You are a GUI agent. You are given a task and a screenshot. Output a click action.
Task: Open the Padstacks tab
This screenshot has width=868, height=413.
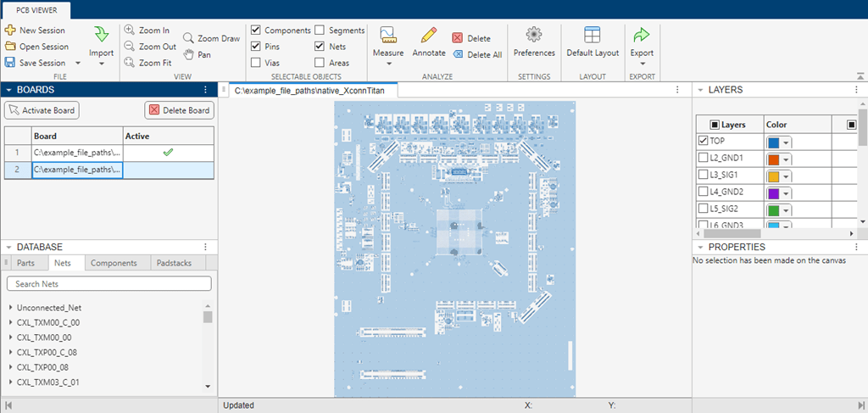(174, 263)
